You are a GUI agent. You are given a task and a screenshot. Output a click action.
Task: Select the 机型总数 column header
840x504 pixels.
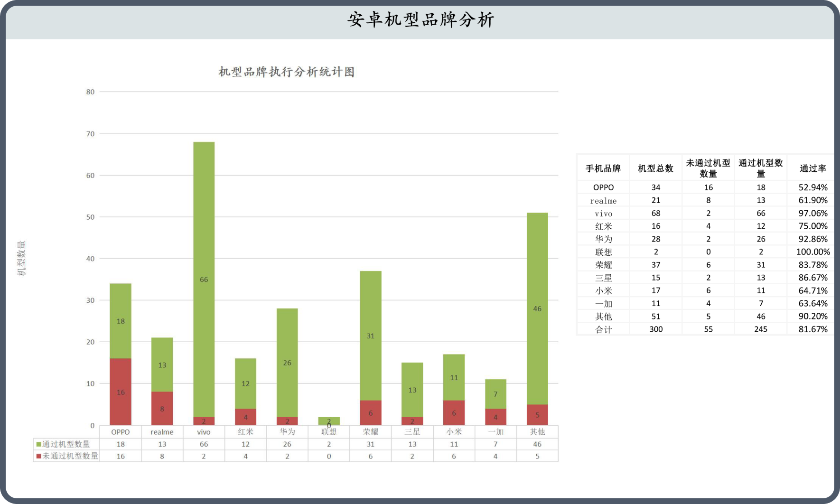[655, 168]
